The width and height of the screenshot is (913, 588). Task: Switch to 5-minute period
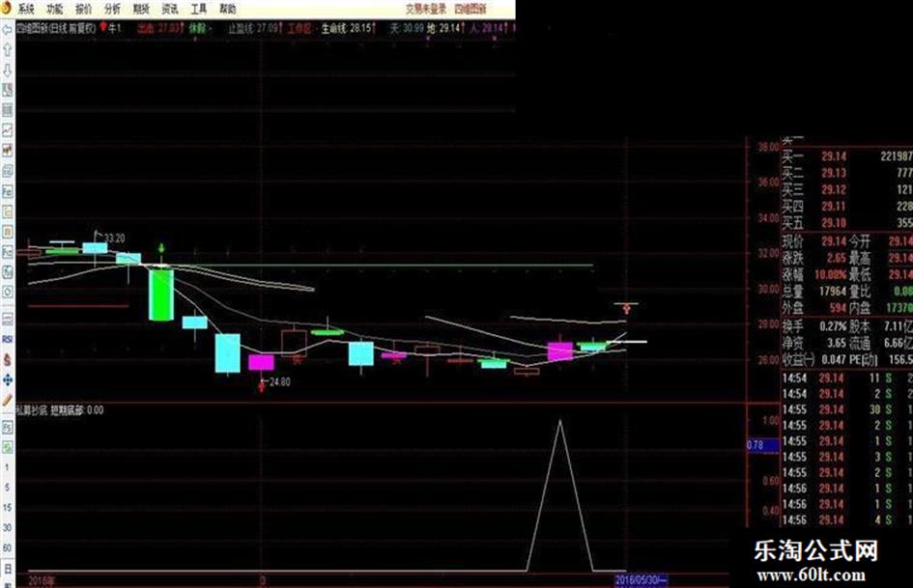click(7, 488)
